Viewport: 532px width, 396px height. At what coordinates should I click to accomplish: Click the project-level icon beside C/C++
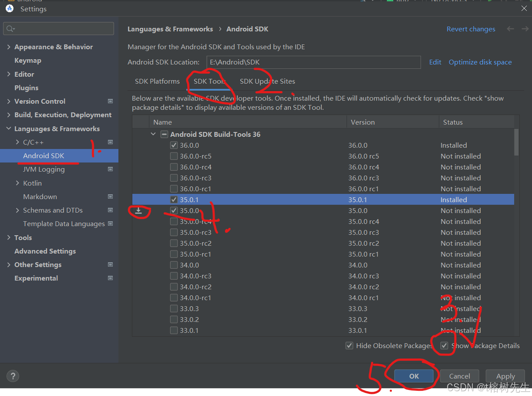coord(110,142)
